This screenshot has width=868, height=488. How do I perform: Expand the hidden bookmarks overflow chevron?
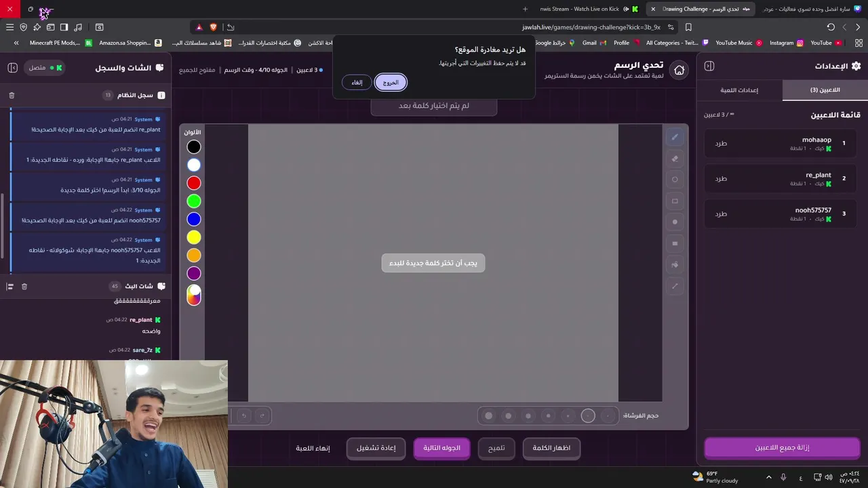point(16,43)
